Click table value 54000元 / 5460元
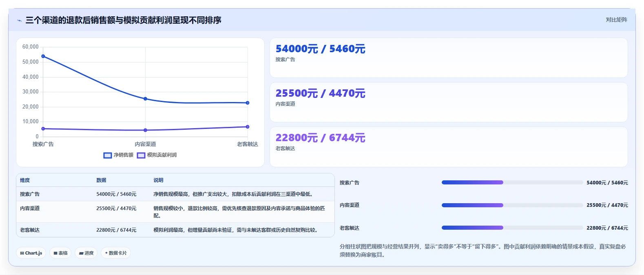The width and height of the screenshot is (644, 275). pos(116,194)
